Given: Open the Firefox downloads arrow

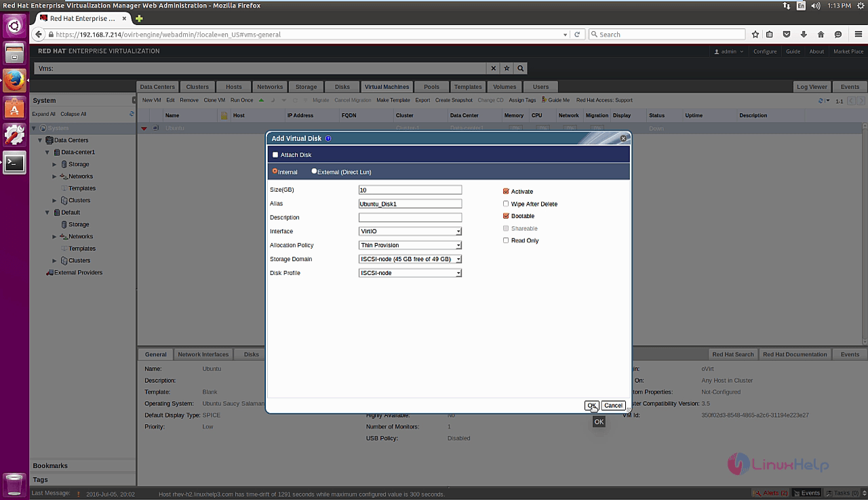Looking at the screenshot, I should pyautogui.click(x=804, y=35).
